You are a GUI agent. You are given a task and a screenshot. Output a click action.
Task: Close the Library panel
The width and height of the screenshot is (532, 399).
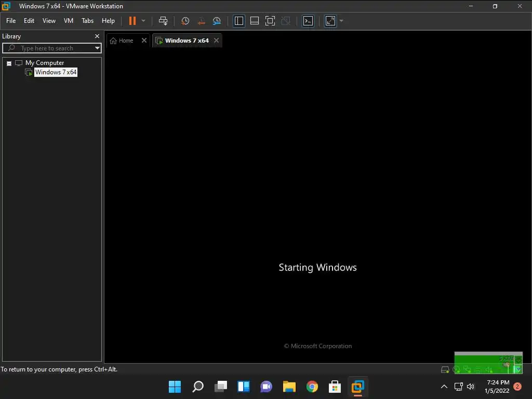pyautogui.click(x=97, y=36)
